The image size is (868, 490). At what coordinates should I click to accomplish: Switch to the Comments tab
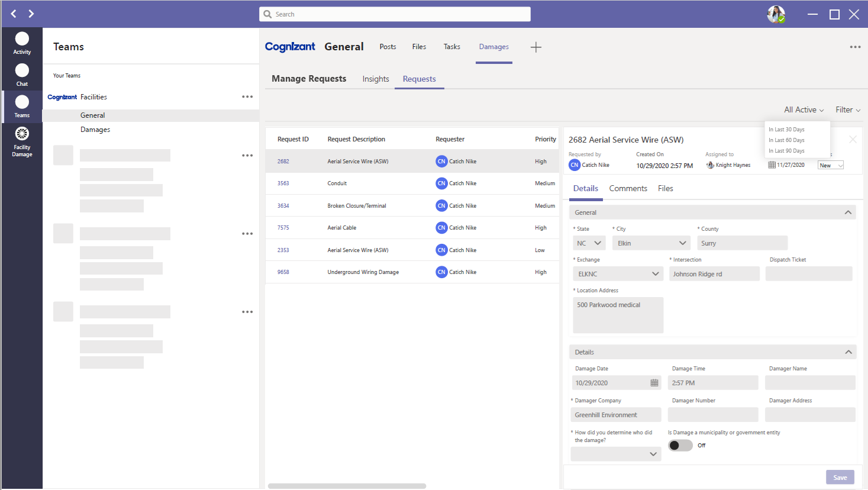(628, 188)
